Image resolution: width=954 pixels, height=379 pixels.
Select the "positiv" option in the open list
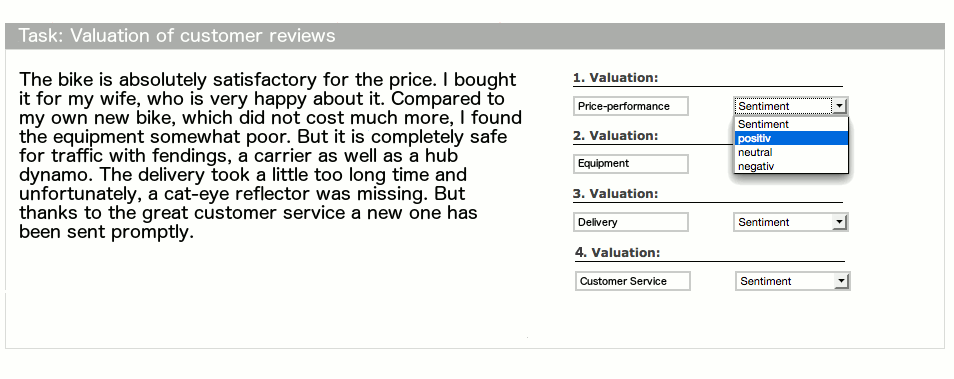pyautogui.click(x=790, y=138)
